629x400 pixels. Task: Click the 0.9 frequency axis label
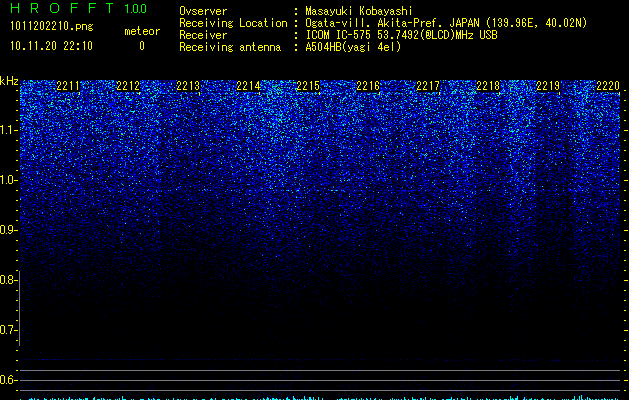click(8, 230)
